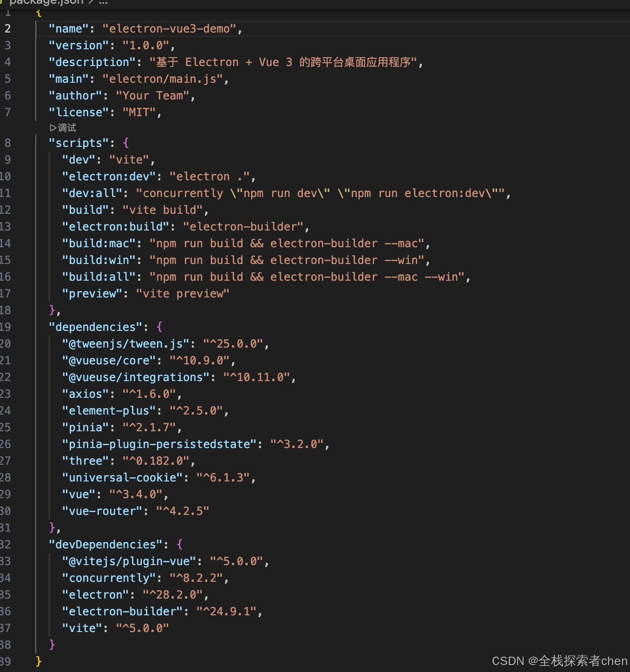Click the 调试 debug codelens above scripts
The height and width of the screenshot is (672, 630).
point(63,128)
